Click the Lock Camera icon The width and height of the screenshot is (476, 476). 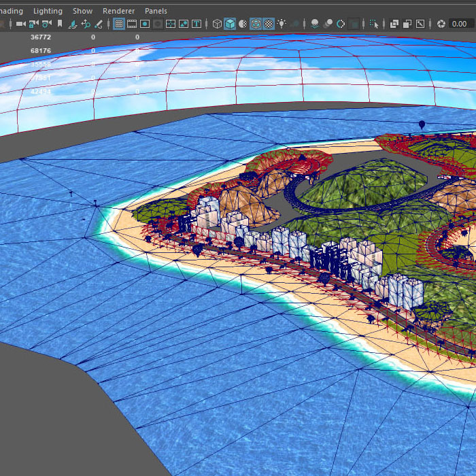pyautogui.click(x=33, y=24)
